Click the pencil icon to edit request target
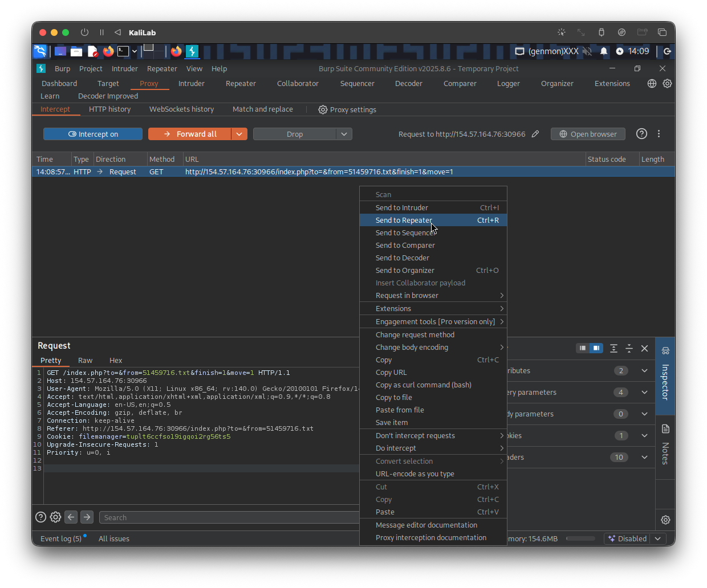This screenshot has width=707, height=588. (535, 134)
